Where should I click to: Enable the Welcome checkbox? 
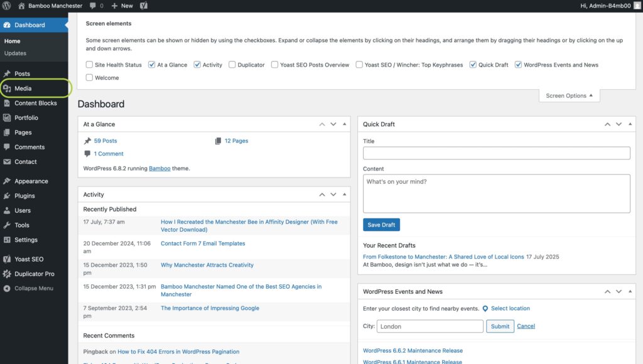coord(89,77)
